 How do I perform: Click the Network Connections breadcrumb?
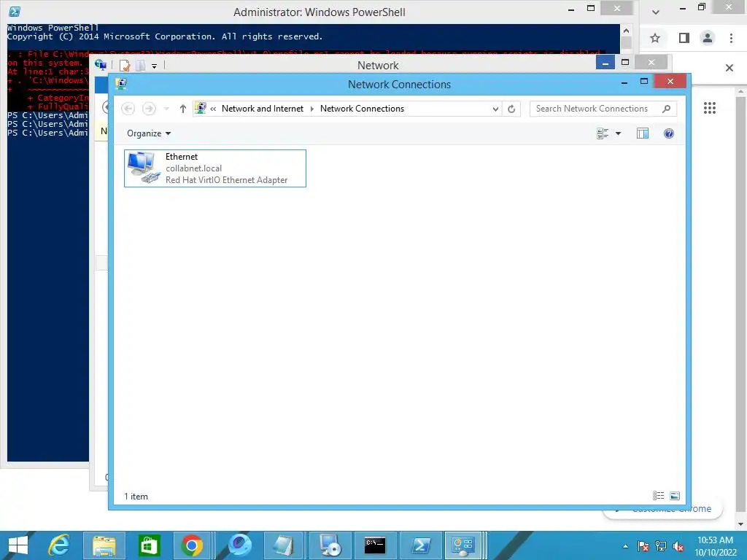pyautogui.click(x=362, y=109)
